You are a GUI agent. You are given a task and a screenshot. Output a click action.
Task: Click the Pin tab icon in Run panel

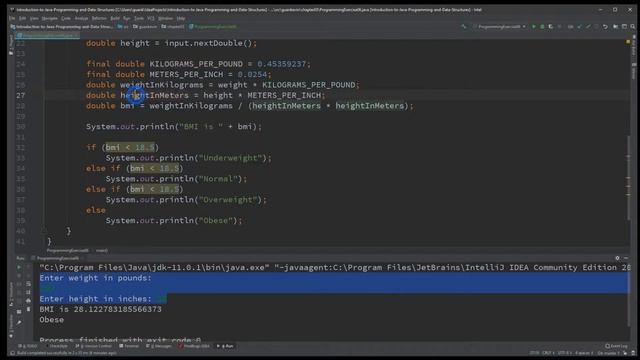[19, 322]
